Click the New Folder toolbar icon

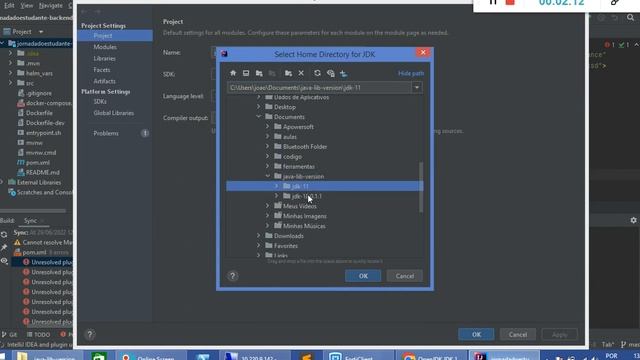(x=288, y=73)
